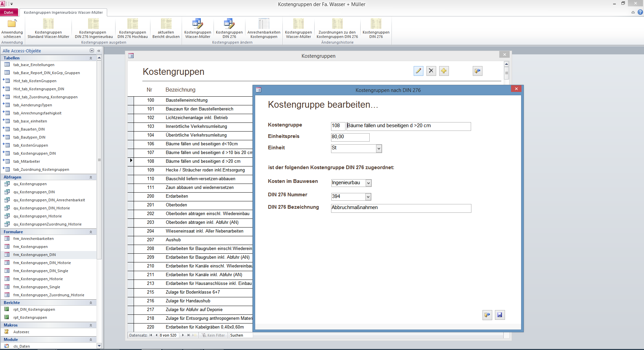Select row 200 Erdarbeiten in the list
Image resolution: width=644 pixels, height=350 pixels.
tap(177, 196)
